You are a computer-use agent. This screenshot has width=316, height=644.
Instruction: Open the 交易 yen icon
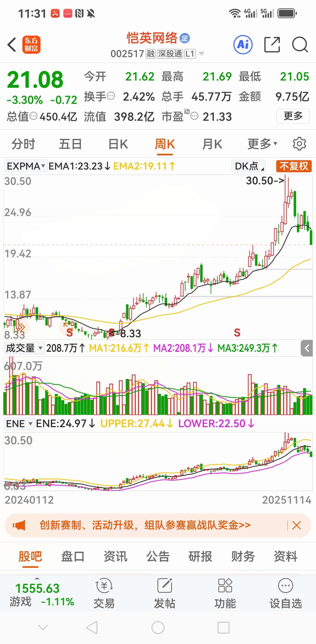click(104, 586)
